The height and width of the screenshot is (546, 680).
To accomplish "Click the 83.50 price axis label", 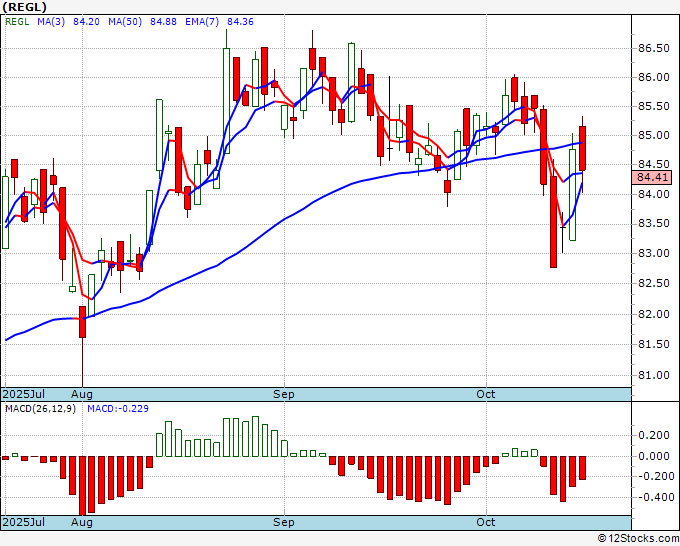I will 654,224.
